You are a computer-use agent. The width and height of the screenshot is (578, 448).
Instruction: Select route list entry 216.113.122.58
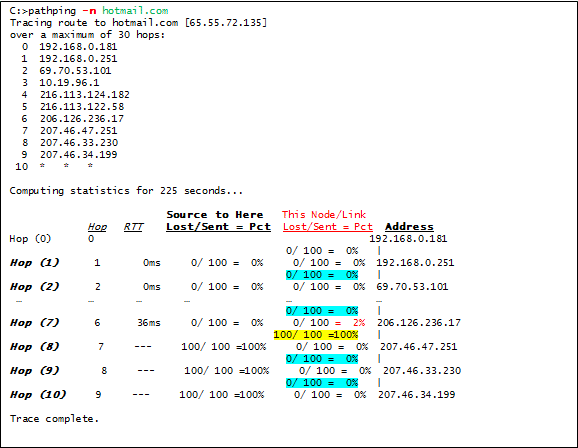(x=82, y=107)
